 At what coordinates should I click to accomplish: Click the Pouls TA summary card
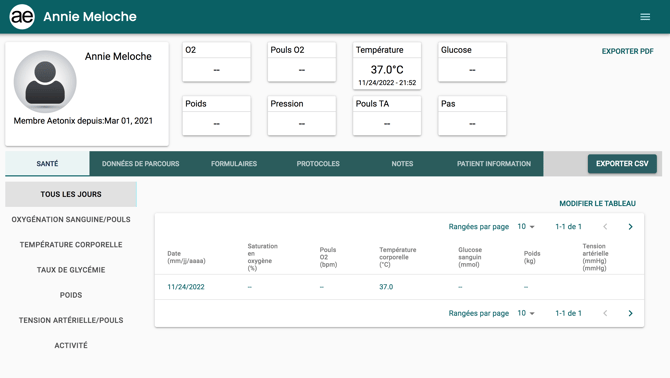[x=387, y=116]
